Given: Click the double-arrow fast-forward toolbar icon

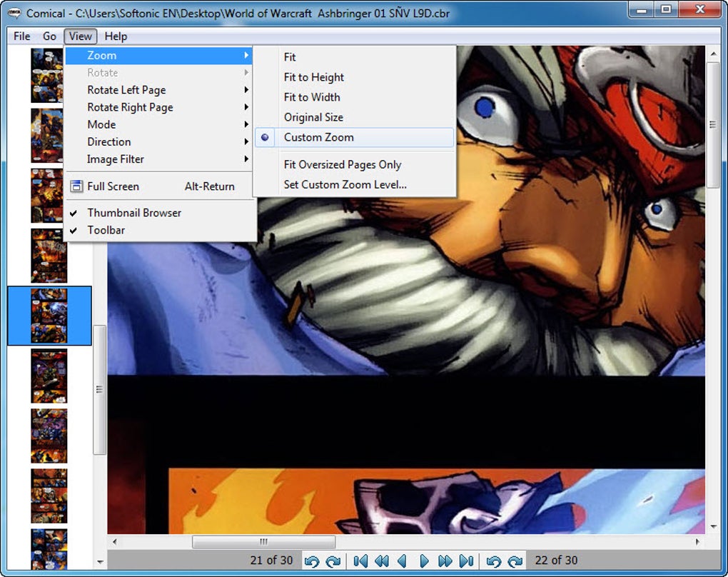Looking at the screenshot, I should click(x=445, y=561).
